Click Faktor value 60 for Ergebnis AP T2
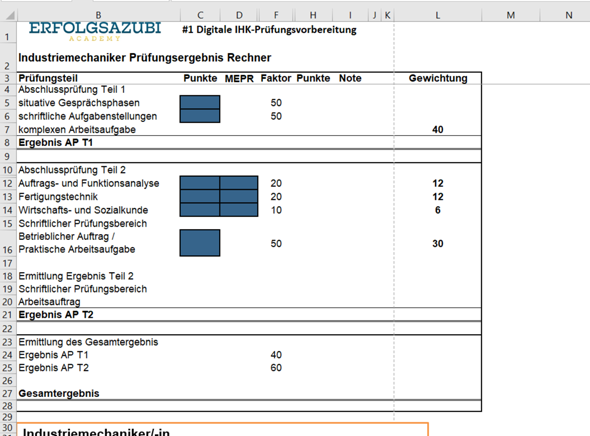The height and width of the screenshot is (436, 590). (x=276, y=368)
